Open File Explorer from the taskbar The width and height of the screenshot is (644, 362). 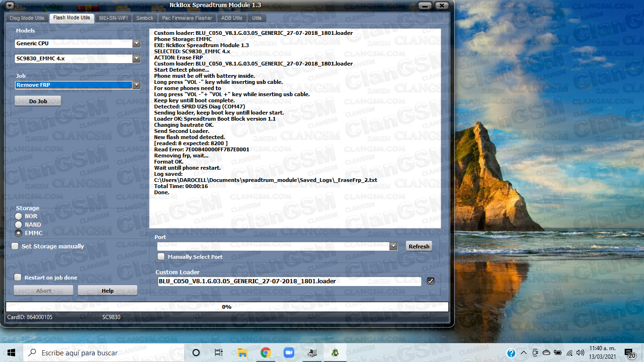[x=242, y=353]
